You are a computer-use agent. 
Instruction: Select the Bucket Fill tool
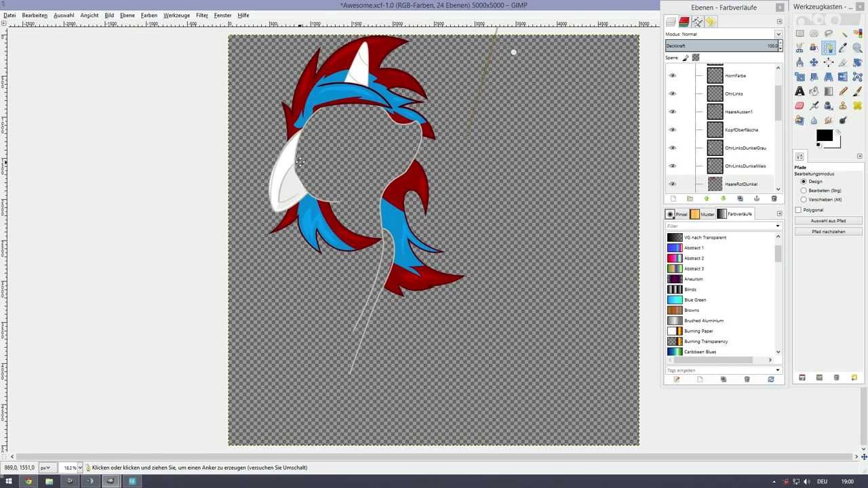[814, 91]
